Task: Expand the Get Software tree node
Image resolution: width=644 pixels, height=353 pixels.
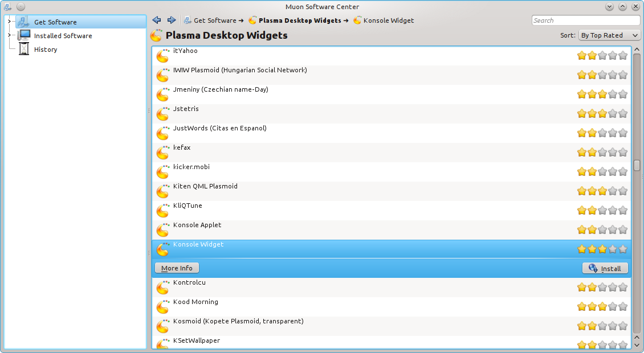Action: [x=10, y=21]
